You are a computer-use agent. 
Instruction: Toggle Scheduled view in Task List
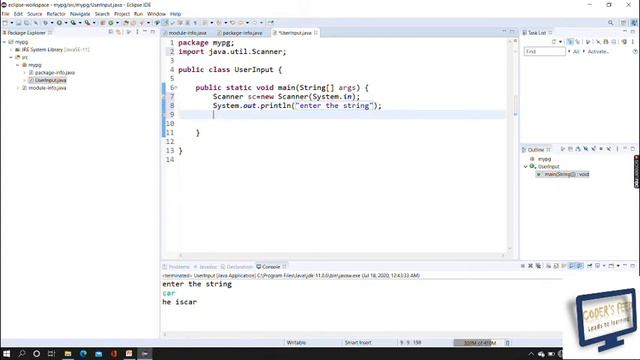578,42
